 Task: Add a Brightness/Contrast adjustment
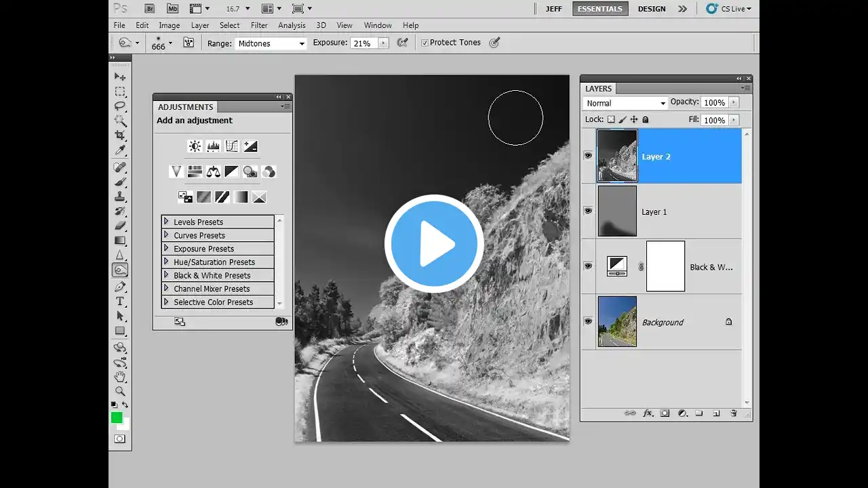click(x=195, y=146)
